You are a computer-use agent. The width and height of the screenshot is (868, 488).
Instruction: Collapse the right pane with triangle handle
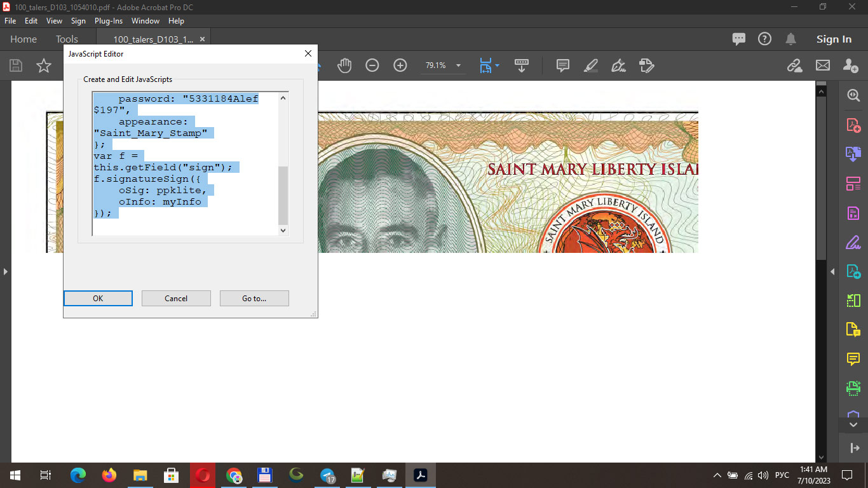[x=833, y=271]
